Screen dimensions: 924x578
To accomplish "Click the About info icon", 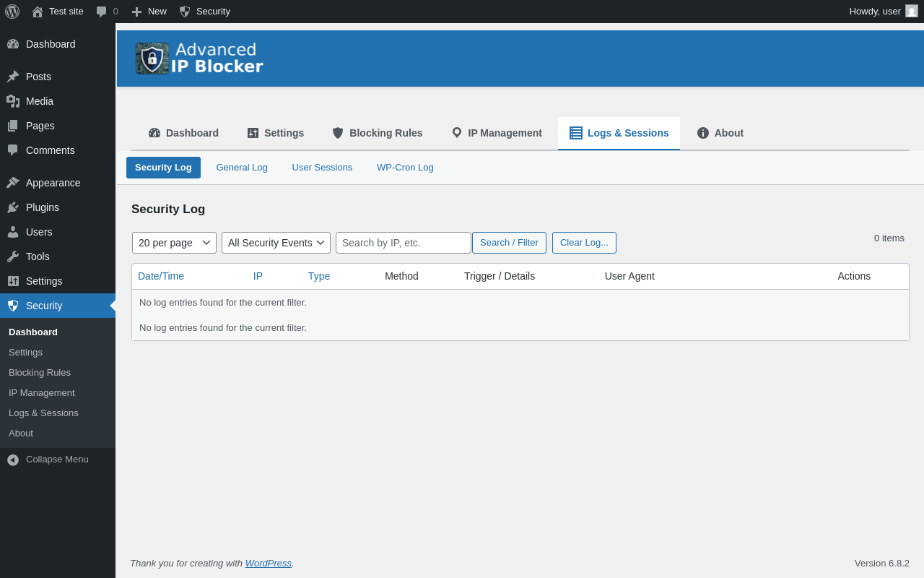I will 703,133.
